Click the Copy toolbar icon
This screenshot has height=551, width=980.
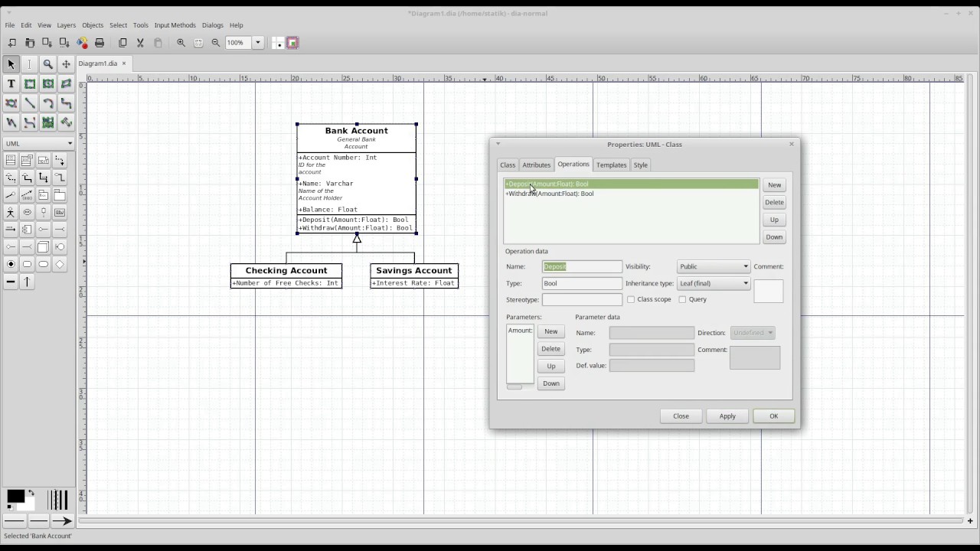(122, 43)
